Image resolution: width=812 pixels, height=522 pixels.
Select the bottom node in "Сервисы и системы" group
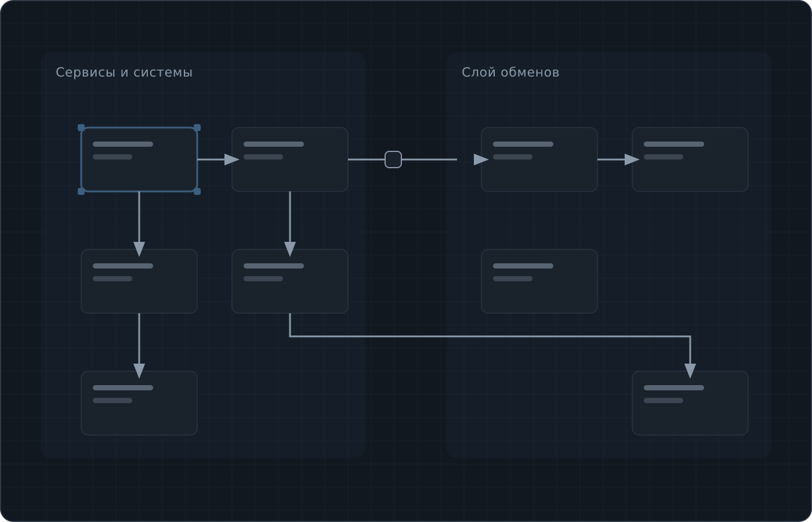139,403
